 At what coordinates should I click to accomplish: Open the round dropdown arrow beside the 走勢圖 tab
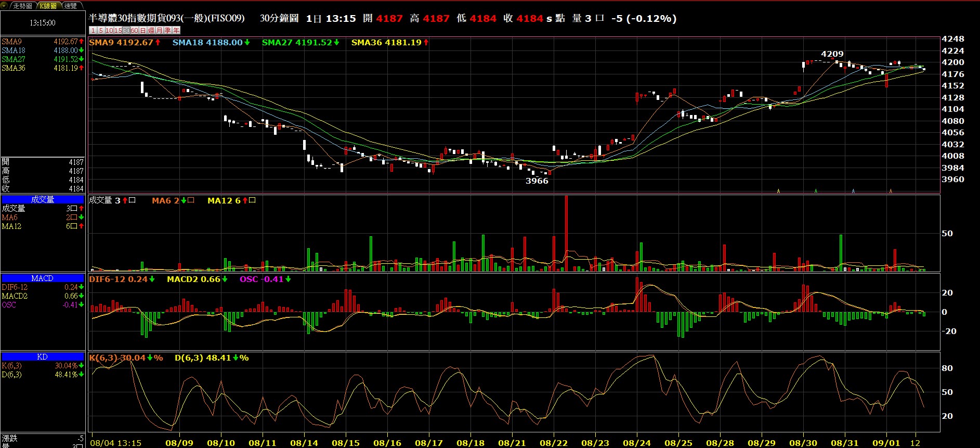[5, 6]
